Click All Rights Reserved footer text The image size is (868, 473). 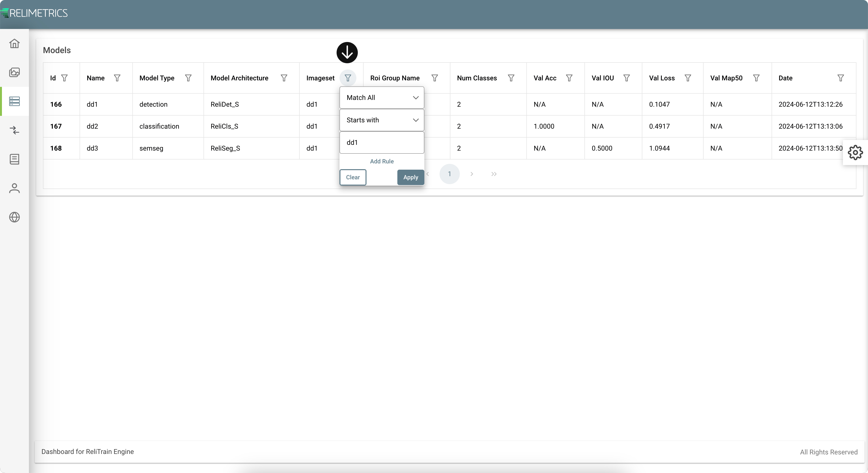[828, 452]
